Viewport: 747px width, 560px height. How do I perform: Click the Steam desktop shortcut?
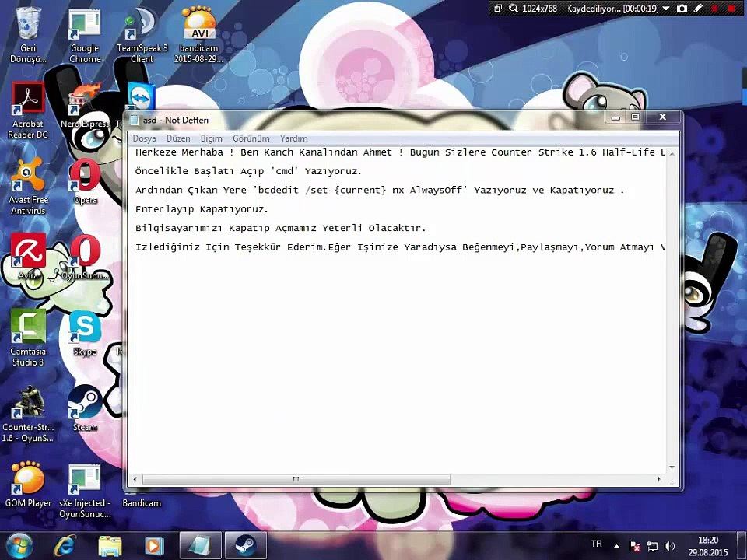86,408
